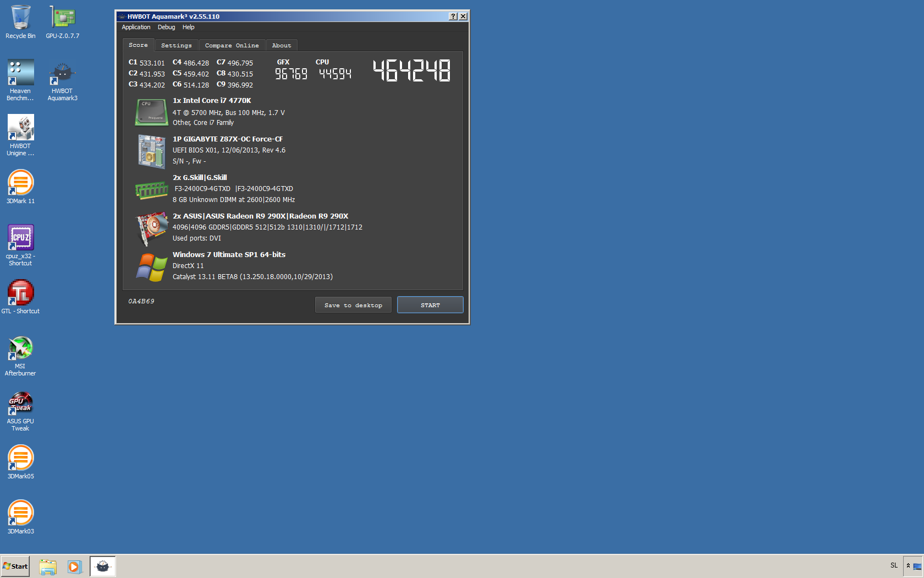
Task: Show hidden system tray icons
Action: (x=908, y=565)
